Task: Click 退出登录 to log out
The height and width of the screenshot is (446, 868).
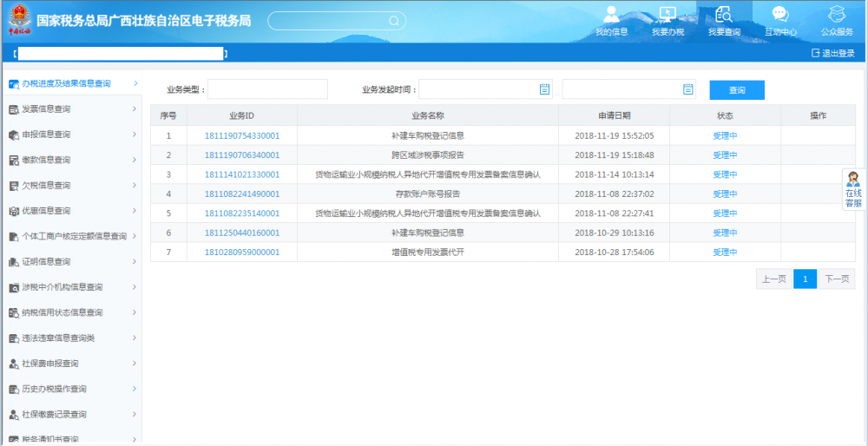Action: [832, 53]
